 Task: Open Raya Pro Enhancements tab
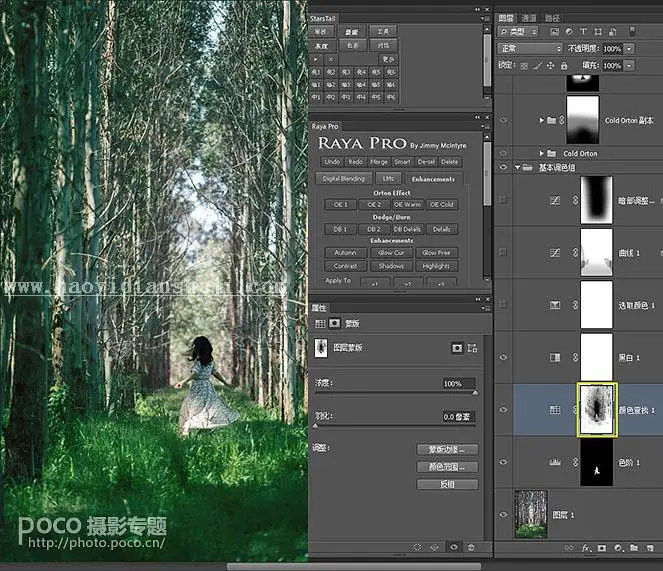[x=433, y=179]
